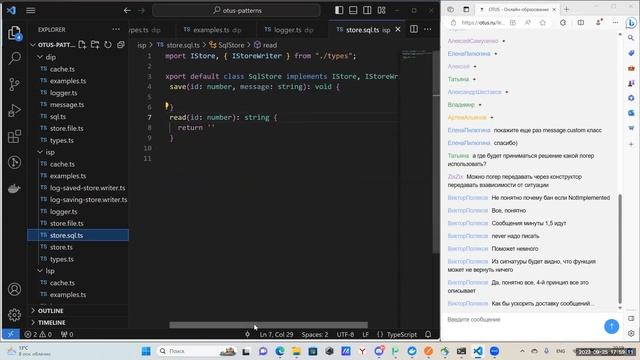Open the Run and Debug view
The height and width of the screenshot is (360, 640).
14,110
